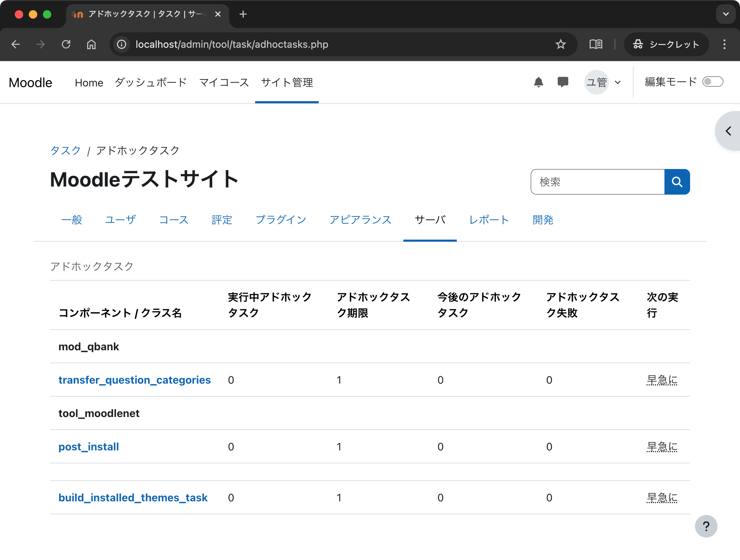Bookmark page with the star icon

tap(560, 44)
